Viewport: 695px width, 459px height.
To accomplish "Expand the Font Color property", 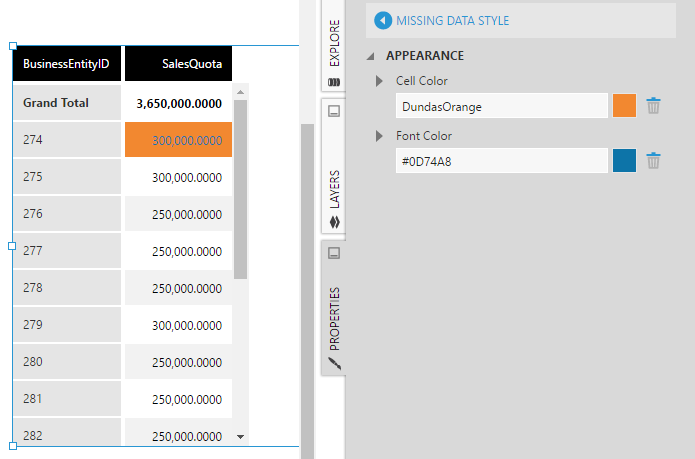I will click(x=379, y=136).
